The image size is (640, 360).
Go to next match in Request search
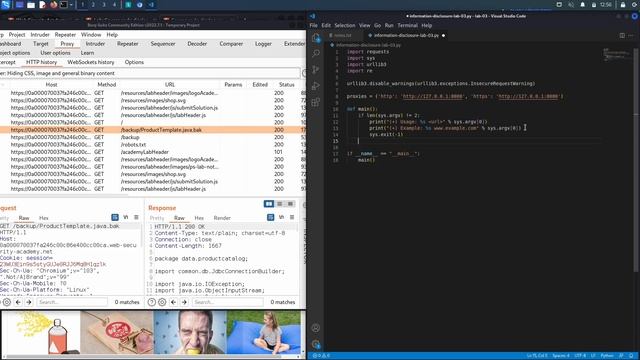29,302
